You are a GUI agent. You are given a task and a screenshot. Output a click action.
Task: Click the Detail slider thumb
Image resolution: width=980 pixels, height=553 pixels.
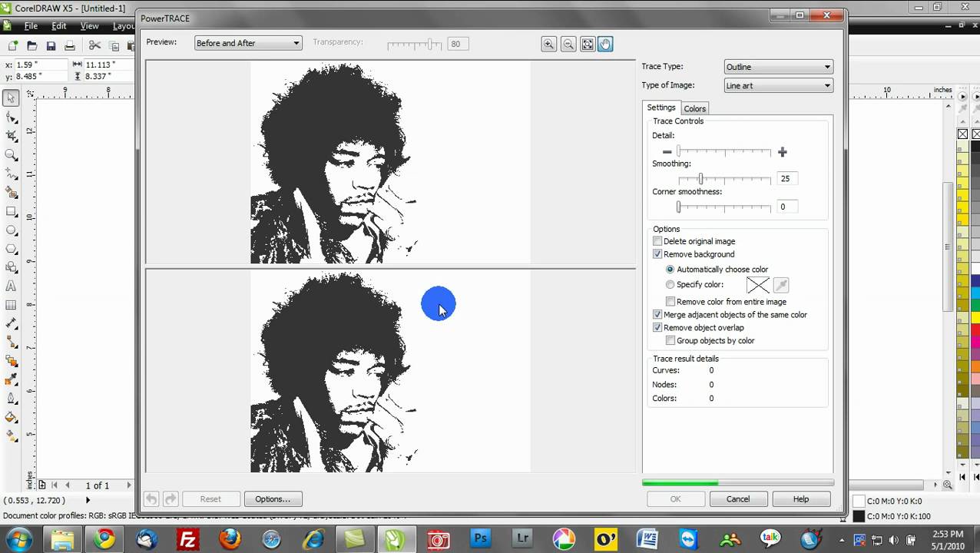[679, 152]
